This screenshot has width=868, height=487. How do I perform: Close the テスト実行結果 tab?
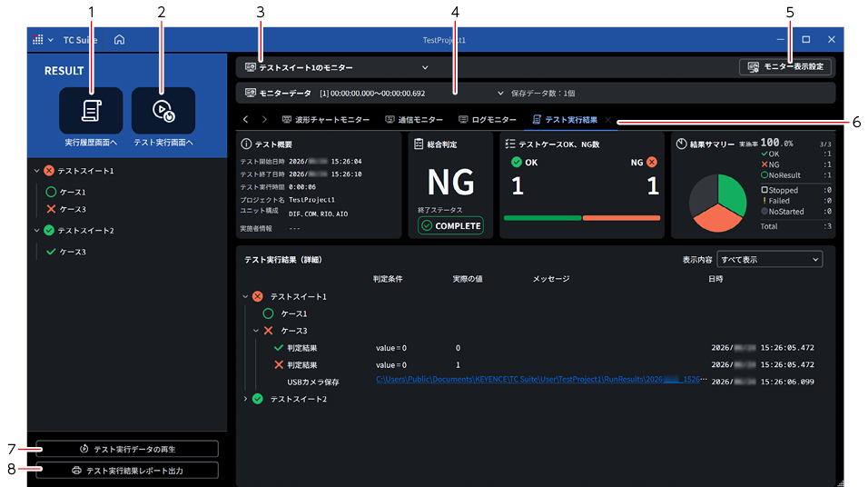[x=607, y=120]
